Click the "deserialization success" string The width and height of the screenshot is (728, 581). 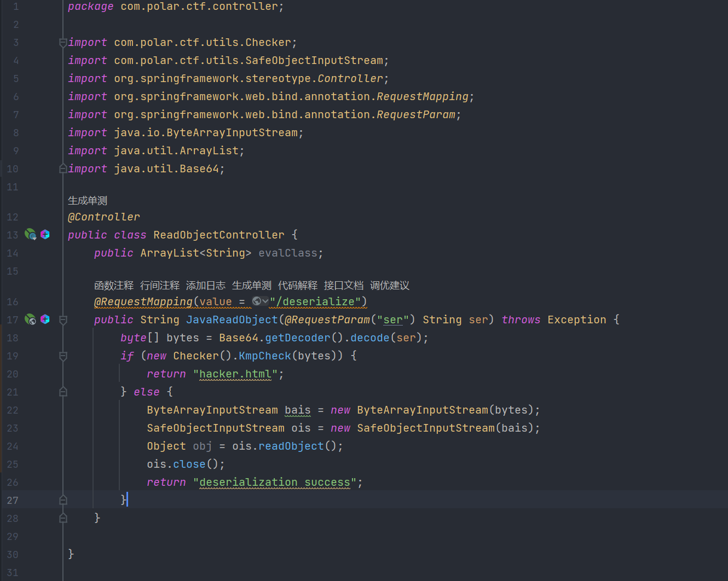[275, 482]
